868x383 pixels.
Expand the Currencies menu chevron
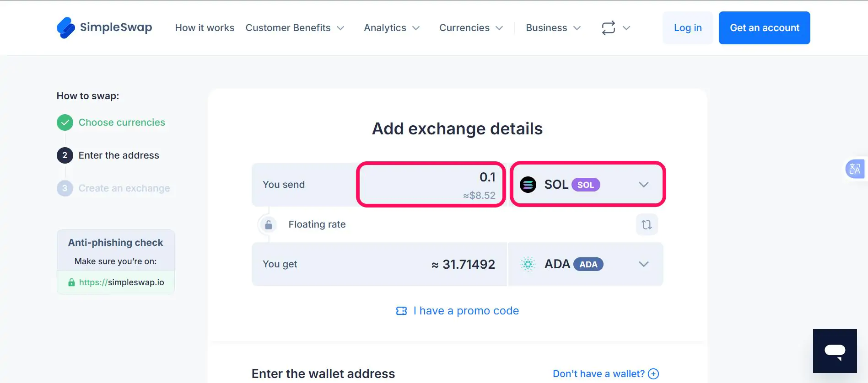click(499, 28)
